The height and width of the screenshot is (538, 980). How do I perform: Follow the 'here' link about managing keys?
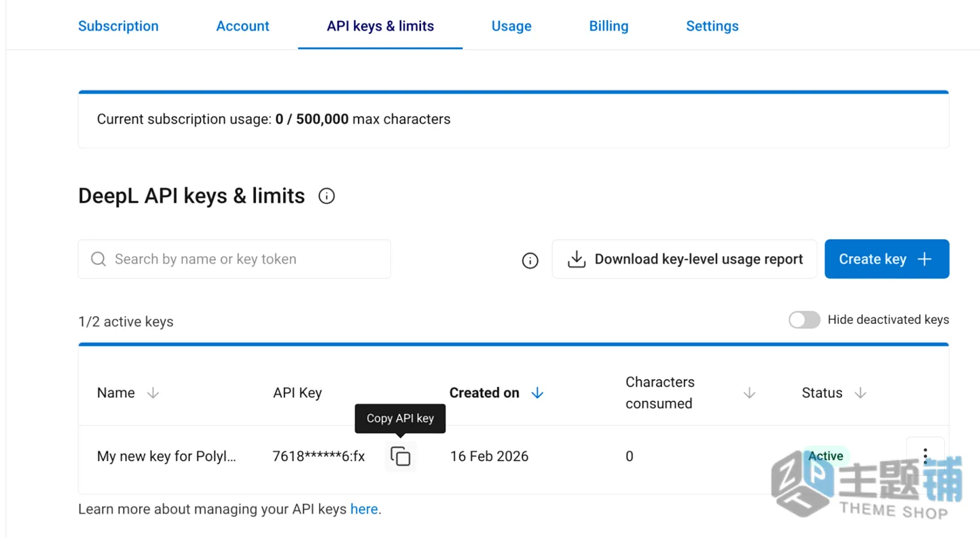pyautogui.click(x=364, y=509)
